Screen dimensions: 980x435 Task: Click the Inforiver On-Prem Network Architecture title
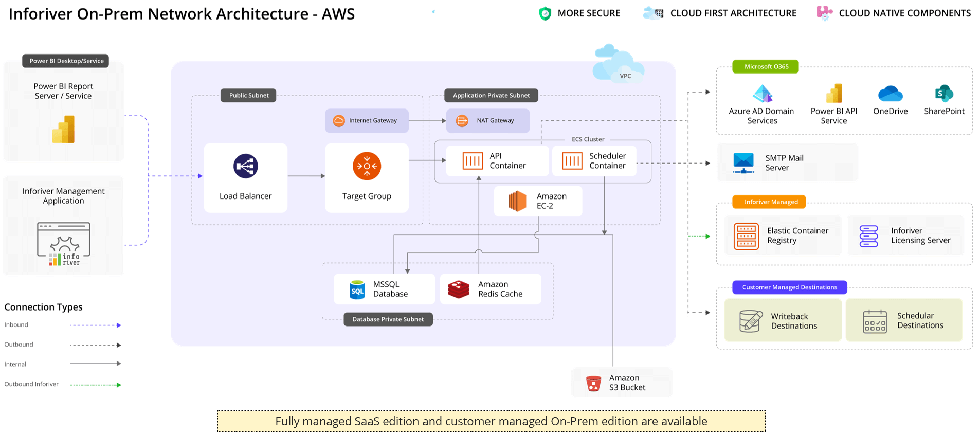tap(182, 14)
